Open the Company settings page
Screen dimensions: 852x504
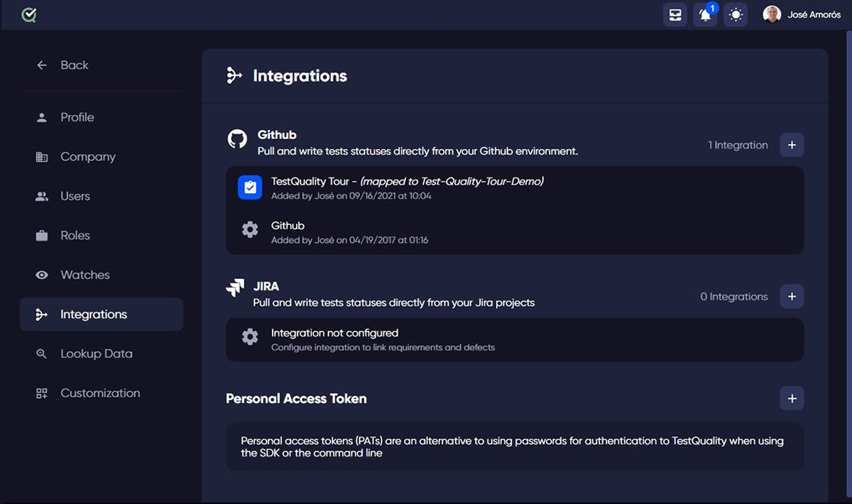point(102,157)
